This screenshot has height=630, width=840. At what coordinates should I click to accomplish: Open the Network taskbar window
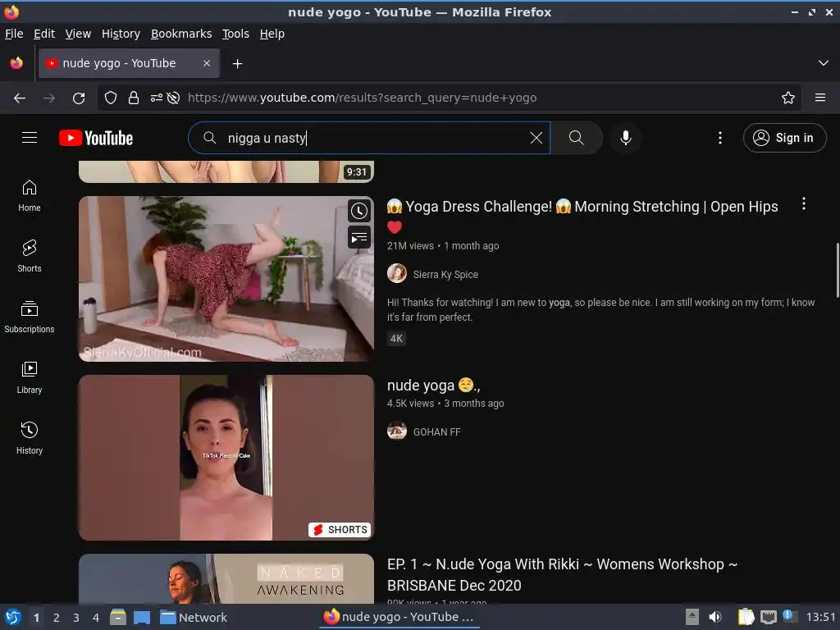194,618
